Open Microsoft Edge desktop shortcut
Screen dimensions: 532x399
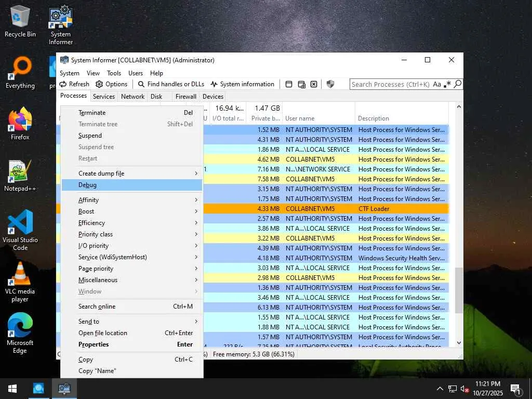(x=20, y=333)
